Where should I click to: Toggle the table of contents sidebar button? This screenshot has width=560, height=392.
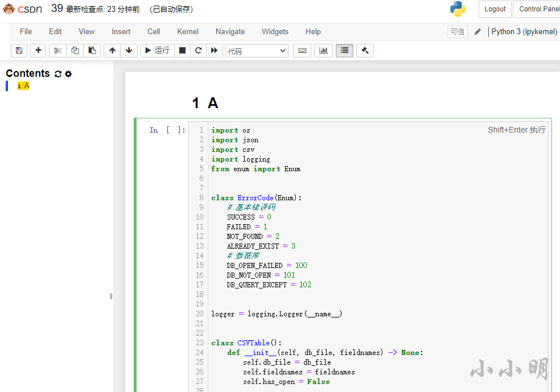345,51
